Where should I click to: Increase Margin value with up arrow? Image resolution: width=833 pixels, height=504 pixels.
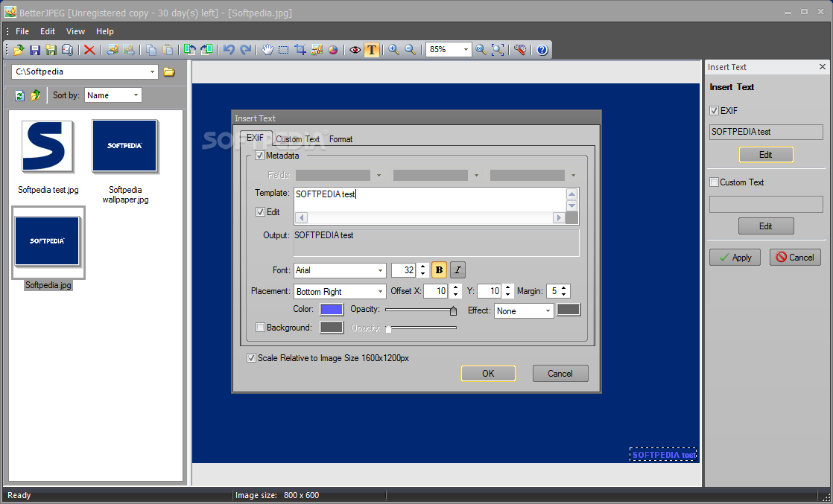pyautogui.click(x=564, y=288)
